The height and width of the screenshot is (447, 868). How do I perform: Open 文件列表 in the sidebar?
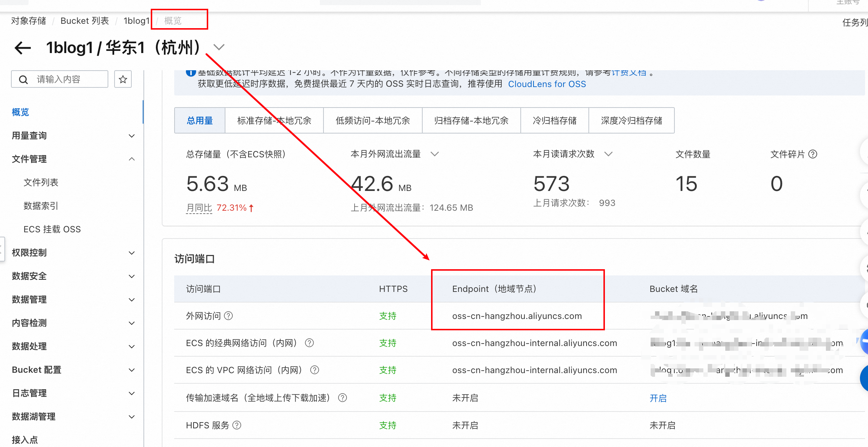[x=41, y=182]
